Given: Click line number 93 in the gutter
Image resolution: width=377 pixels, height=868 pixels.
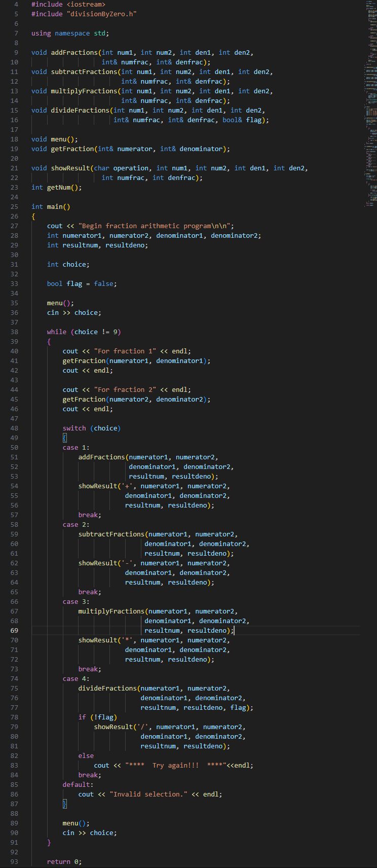Looking at the screenshot, I should pos(14,861).
